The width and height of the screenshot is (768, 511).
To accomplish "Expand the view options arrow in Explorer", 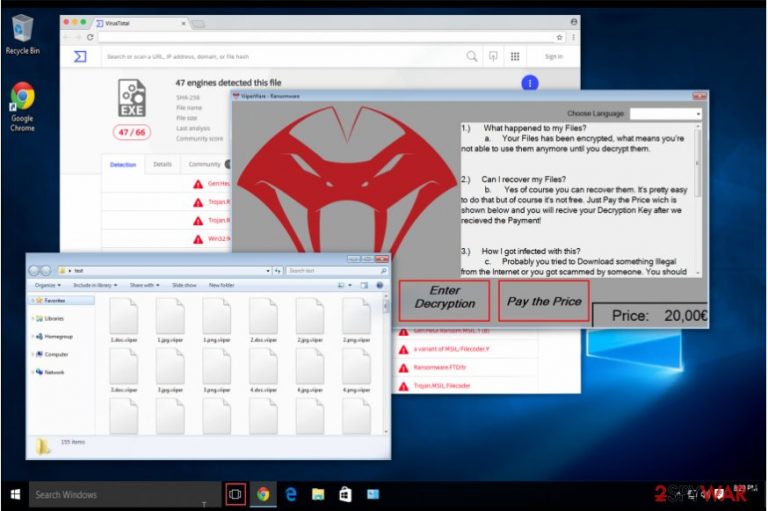I will [x=350, y=285].
